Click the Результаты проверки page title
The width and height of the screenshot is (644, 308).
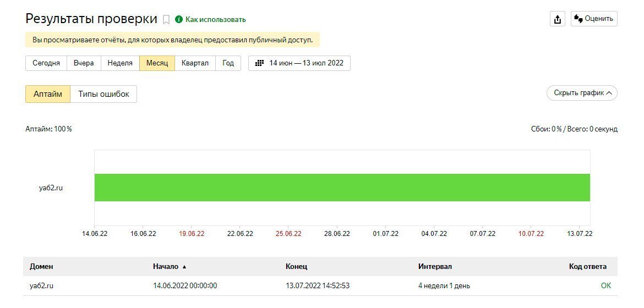(x=91, y=19)
